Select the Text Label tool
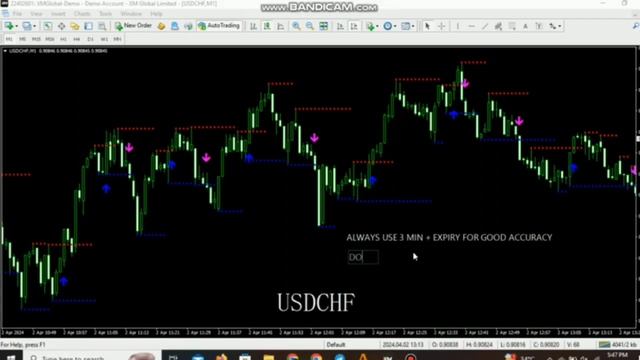 pyautogui.click(x=539, y=26)
